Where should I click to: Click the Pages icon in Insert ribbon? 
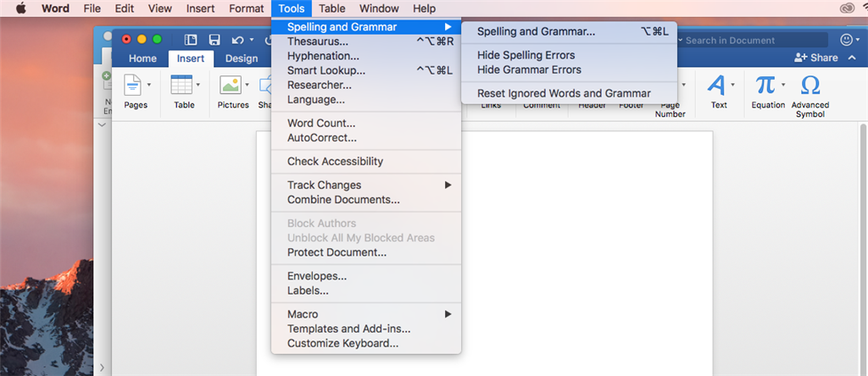pyautogui.click(x=133, y=86)
